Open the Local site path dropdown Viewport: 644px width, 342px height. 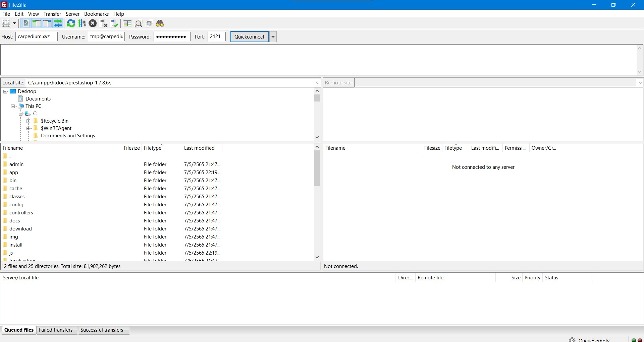(x=317, y=83)
